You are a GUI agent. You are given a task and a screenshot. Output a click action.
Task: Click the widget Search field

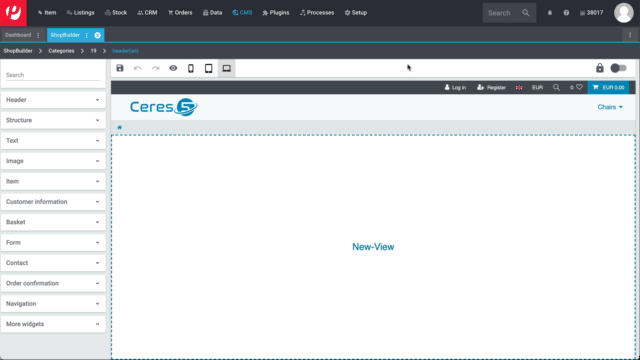pos(53,75)
